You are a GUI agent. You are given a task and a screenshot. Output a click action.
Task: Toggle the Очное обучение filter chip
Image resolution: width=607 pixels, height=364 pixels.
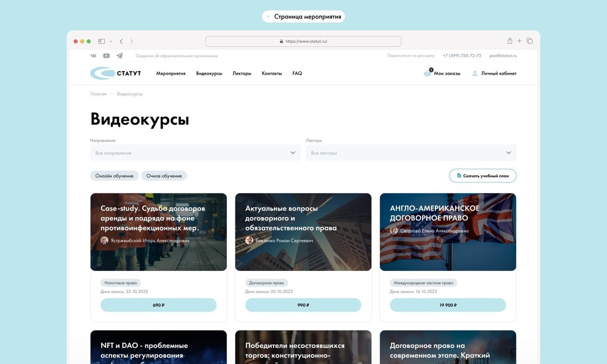[164, 176]
